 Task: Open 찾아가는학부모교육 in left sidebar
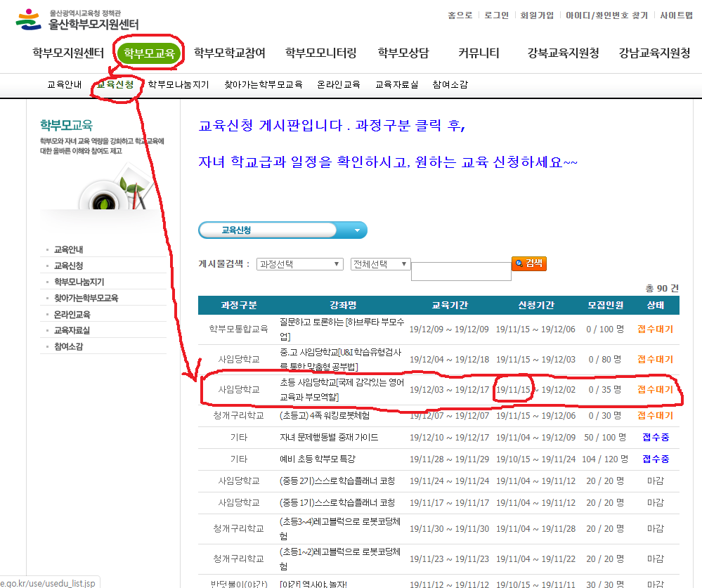[x=86, y=298]
